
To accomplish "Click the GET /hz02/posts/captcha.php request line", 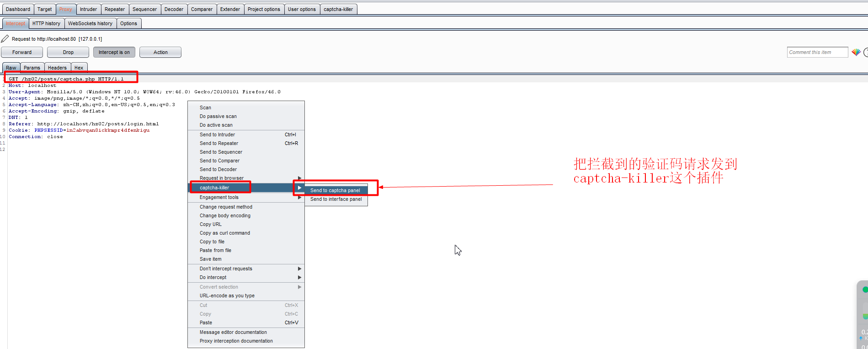I will pos(66,79).
